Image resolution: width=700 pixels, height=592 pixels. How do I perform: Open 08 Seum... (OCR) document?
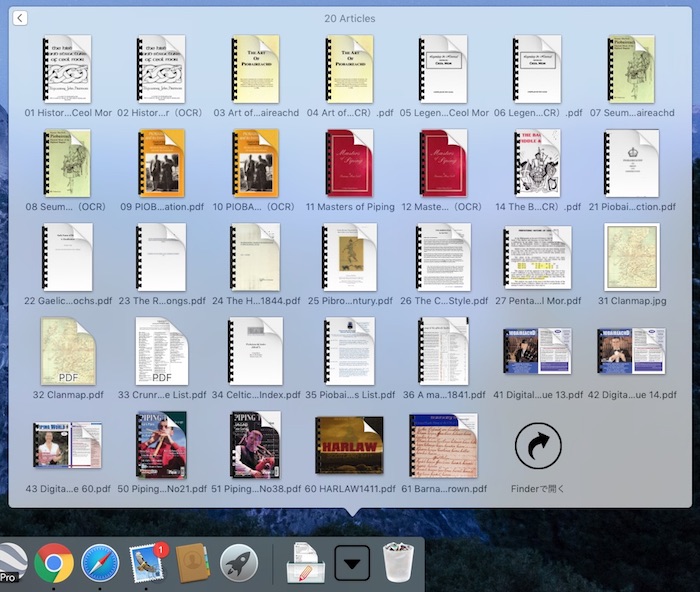[67, 163]
